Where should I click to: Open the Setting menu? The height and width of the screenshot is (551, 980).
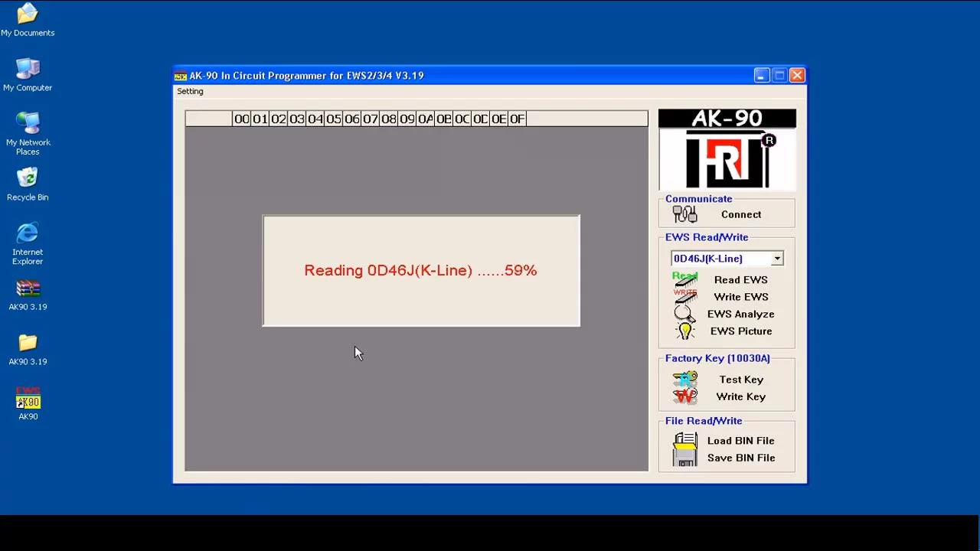tap(190, 91)
